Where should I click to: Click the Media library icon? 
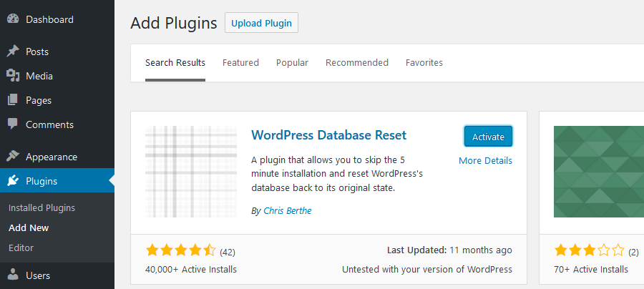[13, 76]
